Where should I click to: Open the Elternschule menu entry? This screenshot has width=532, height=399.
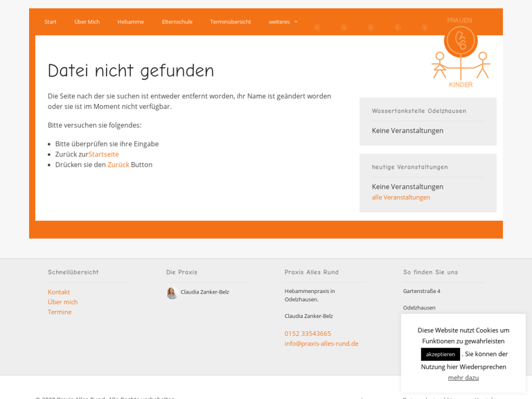point(177,22)
